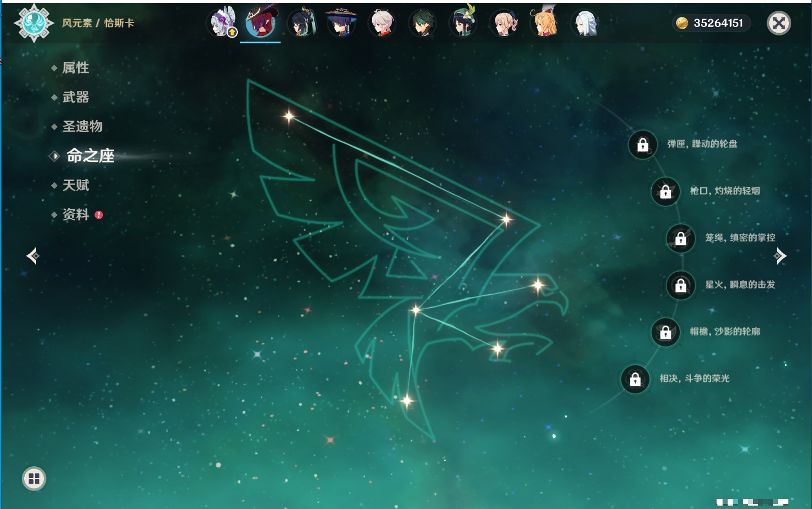Image resolution: width=812 pixels, height=509 pixels.
Task: Open the 天赋 talents page
Action: point(75,185)
